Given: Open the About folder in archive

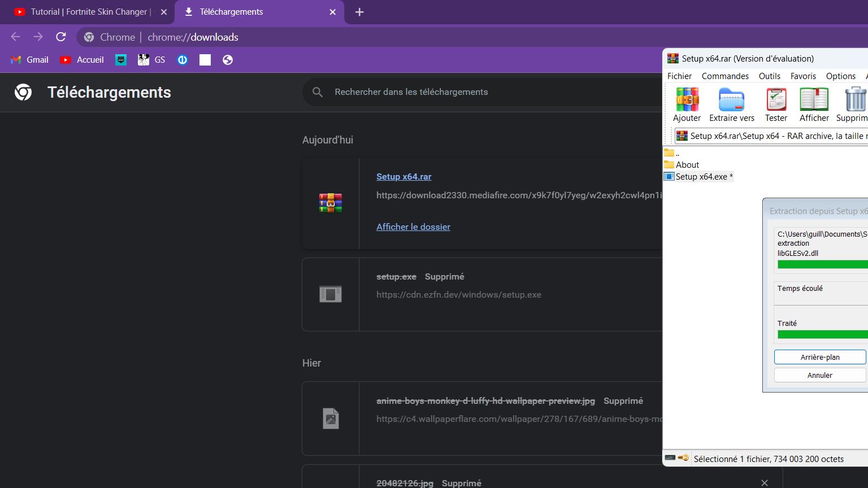Looking at the screenshot, I should click(x=687, y=165).
